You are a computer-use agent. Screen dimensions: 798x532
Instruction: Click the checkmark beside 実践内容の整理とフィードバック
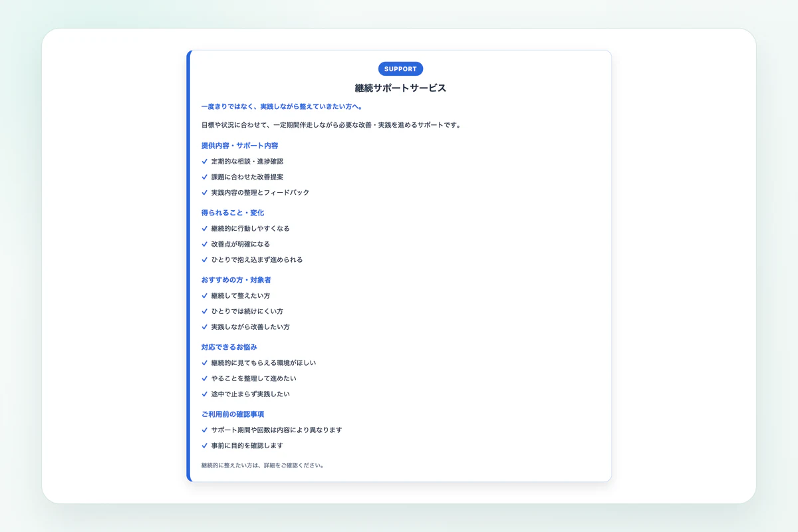[204, 193]
